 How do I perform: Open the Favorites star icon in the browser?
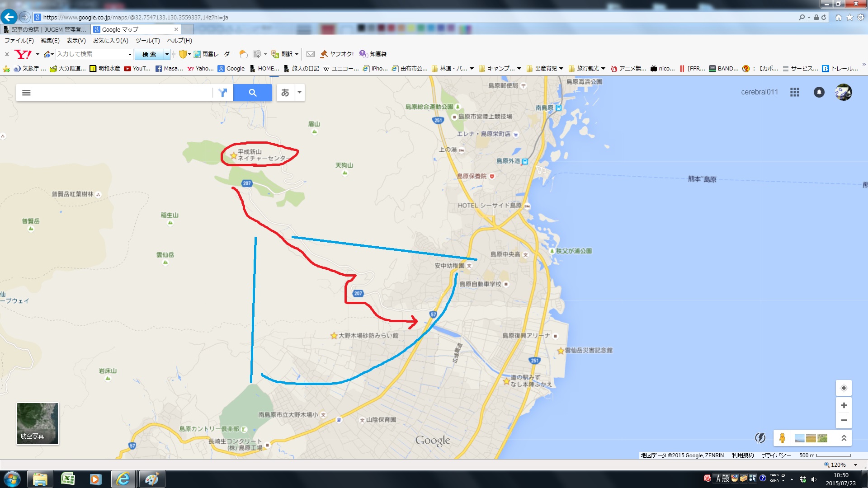849,17
